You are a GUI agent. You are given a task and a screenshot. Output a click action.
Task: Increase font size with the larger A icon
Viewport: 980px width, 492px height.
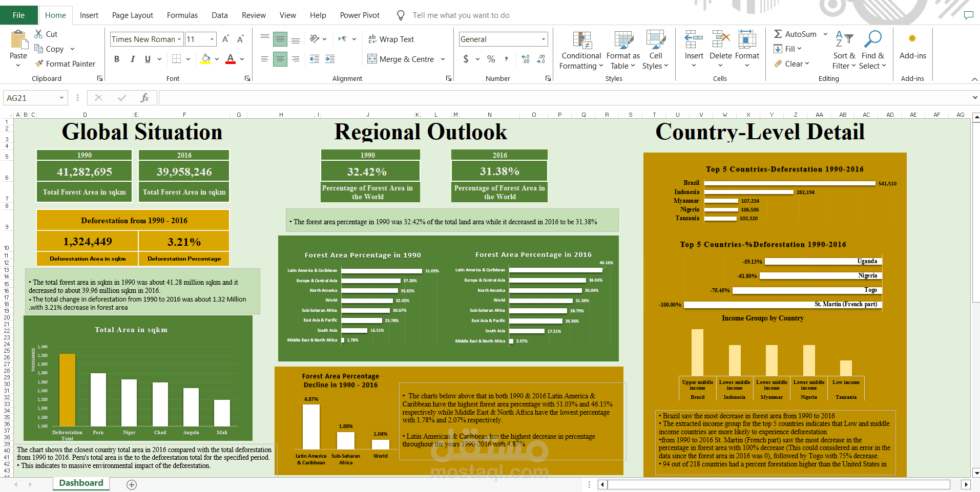226,39
